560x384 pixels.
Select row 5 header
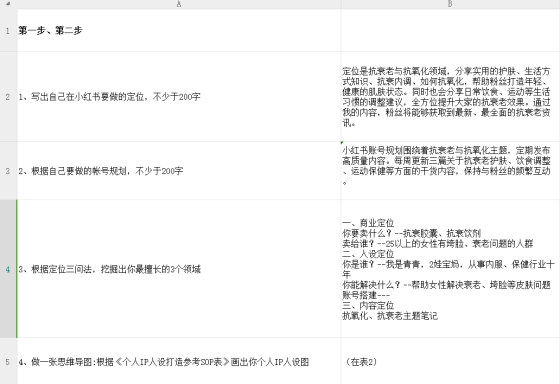pyautogui.click(x=8, y=361)
